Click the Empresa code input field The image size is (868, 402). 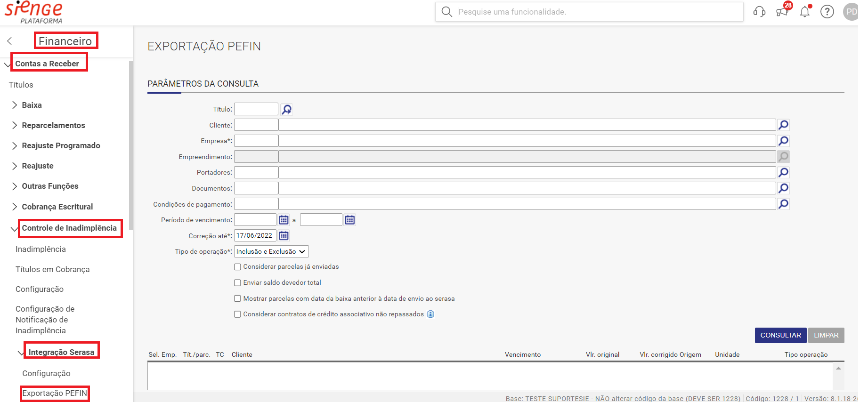pos(256,141)
